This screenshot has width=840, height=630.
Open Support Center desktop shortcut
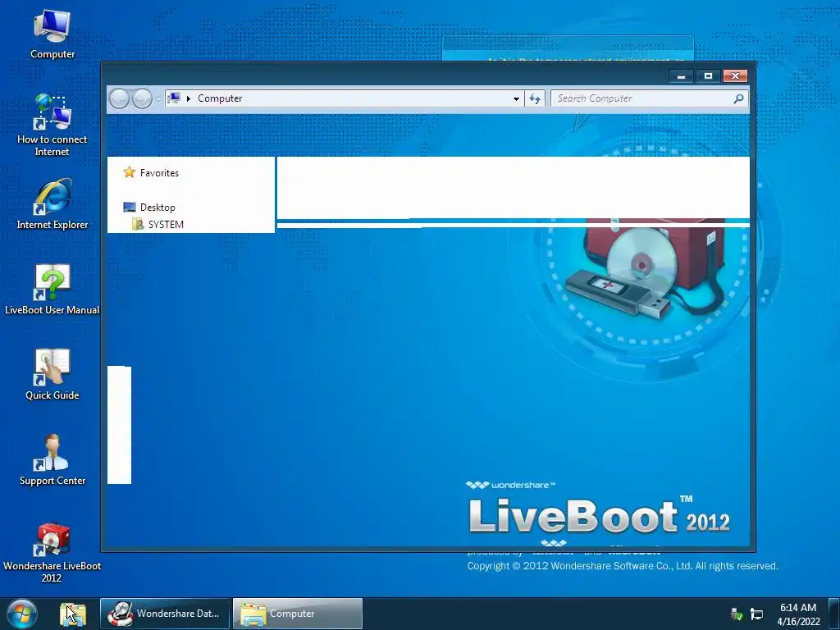click(52, 459)
